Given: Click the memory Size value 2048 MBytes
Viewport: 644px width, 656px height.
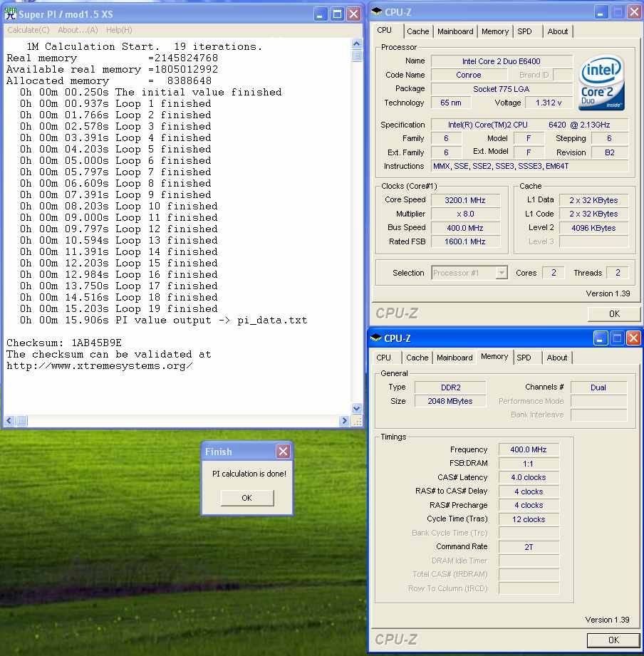Looking at the screenshot, I should click(450, 401).
